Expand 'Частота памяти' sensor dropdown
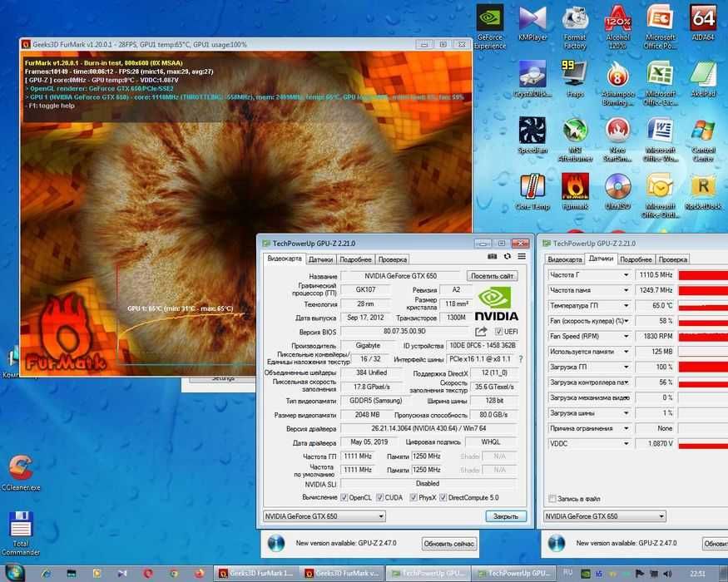 [x=626, y=290]
